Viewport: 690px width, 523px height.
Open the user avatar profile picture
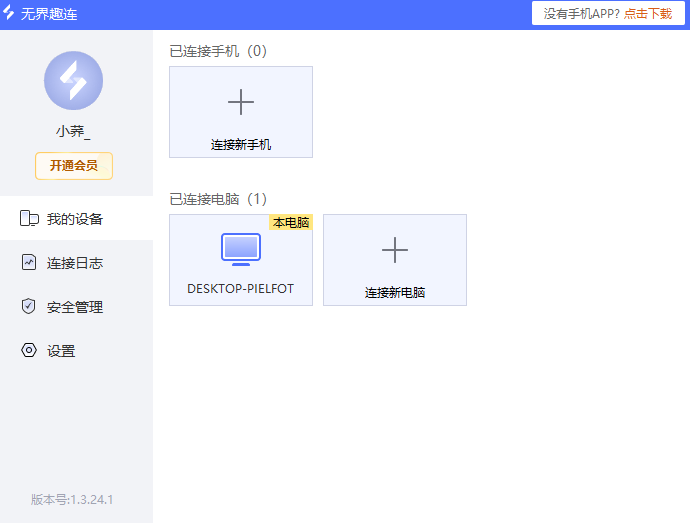coord(73,81)
